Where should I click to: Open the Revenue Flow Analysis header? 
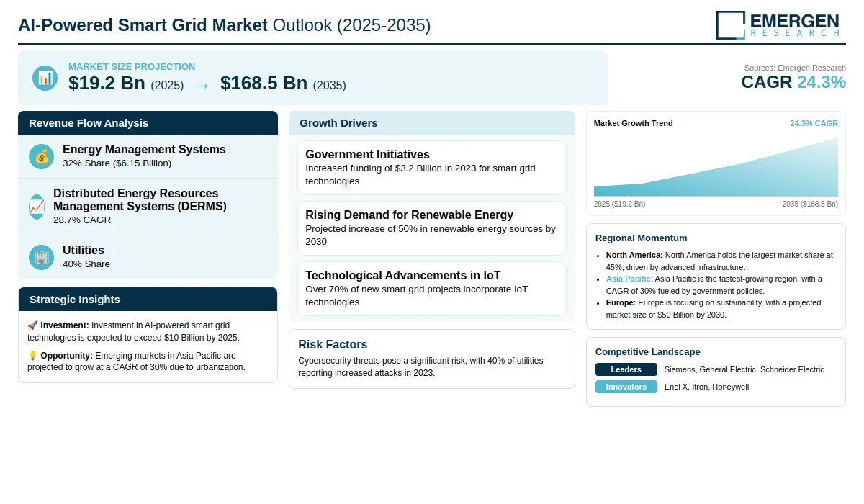point(148,123)
